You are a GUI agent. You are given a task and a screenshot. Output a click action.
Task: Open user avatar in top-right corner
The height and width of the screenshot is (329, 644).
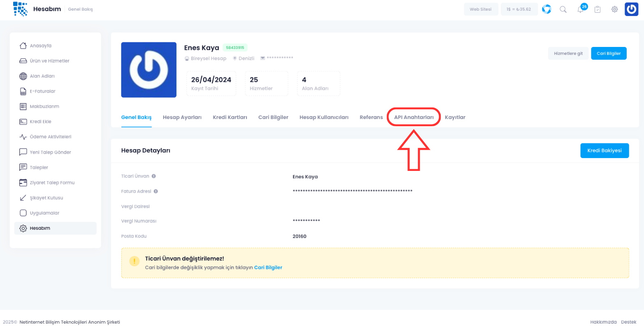pos(631,9)
